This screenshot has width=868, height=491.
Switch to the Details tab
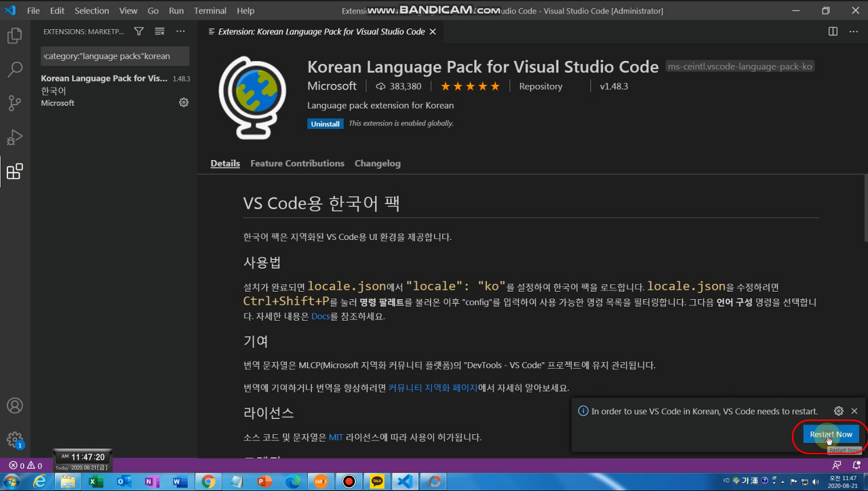225,163
